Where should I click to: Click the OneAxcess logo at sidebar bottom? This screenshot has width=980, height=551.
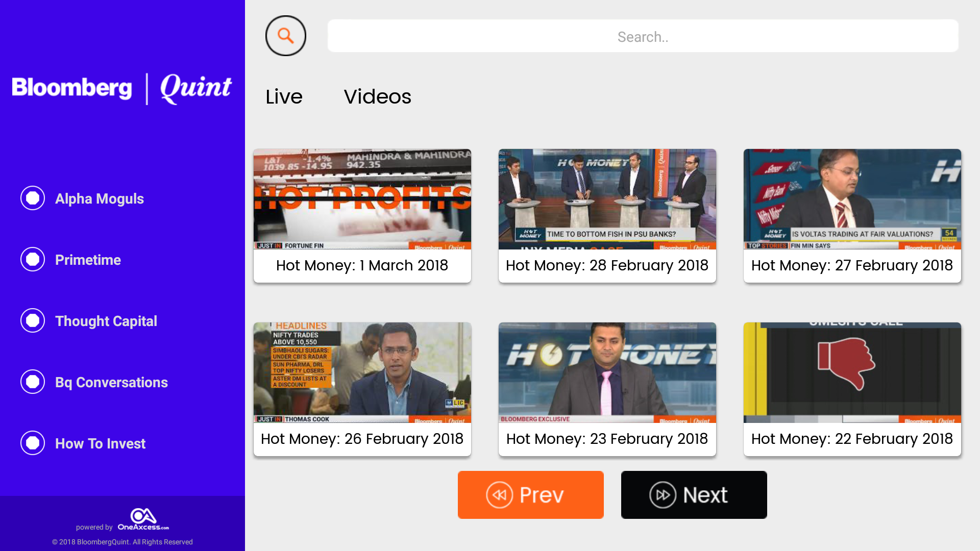pos(143,517)
